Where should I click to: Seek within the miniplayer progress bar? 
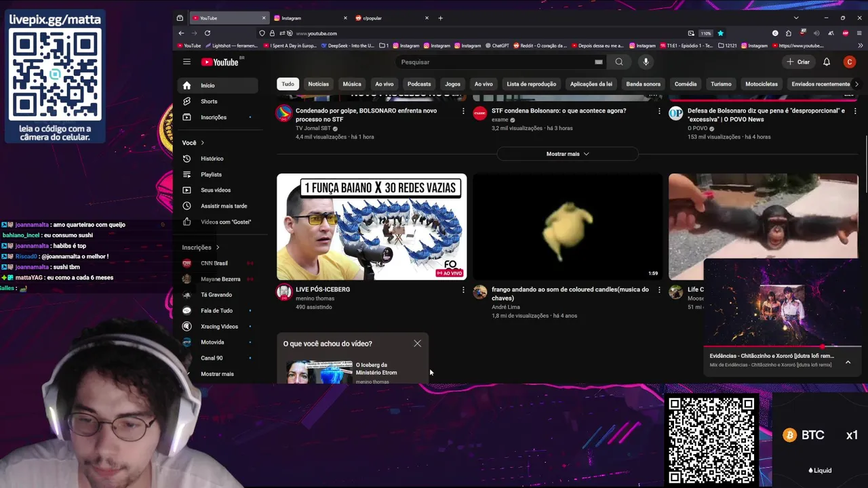783,347
